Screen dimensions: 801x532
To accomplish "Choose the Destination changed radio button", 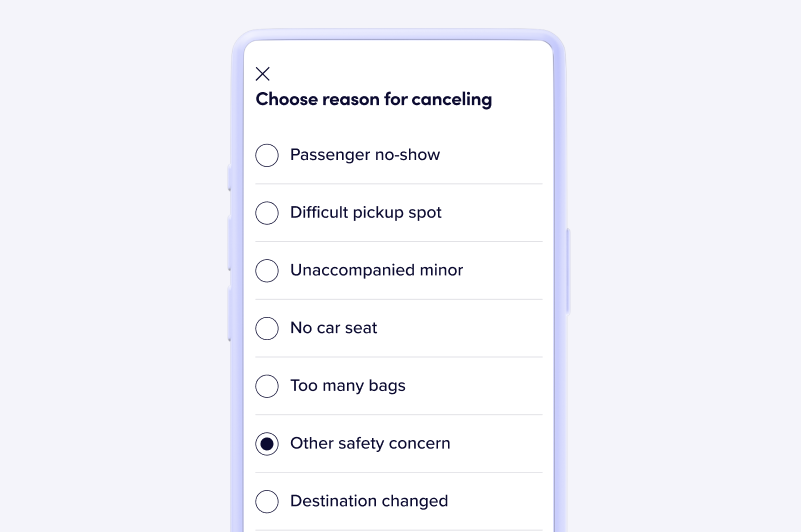I will [267, 502].
